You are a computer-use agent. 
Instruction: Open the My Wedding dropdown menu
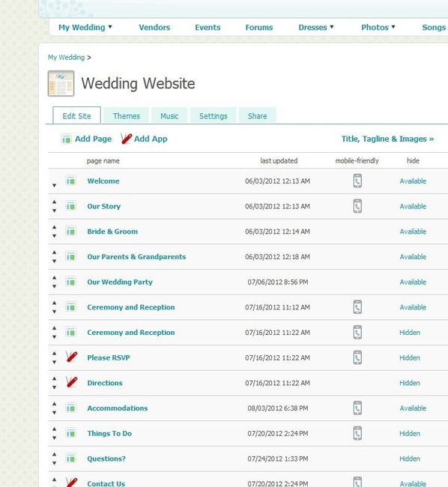pyautogui.click(x=85, y=27)
